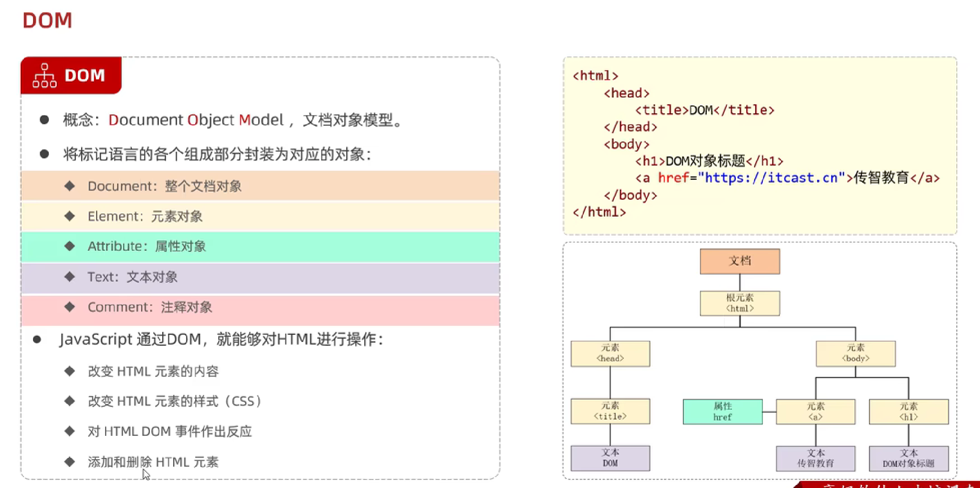Click the <title>DOM</title> code line

pyautogui.click(x=704, y=110)
